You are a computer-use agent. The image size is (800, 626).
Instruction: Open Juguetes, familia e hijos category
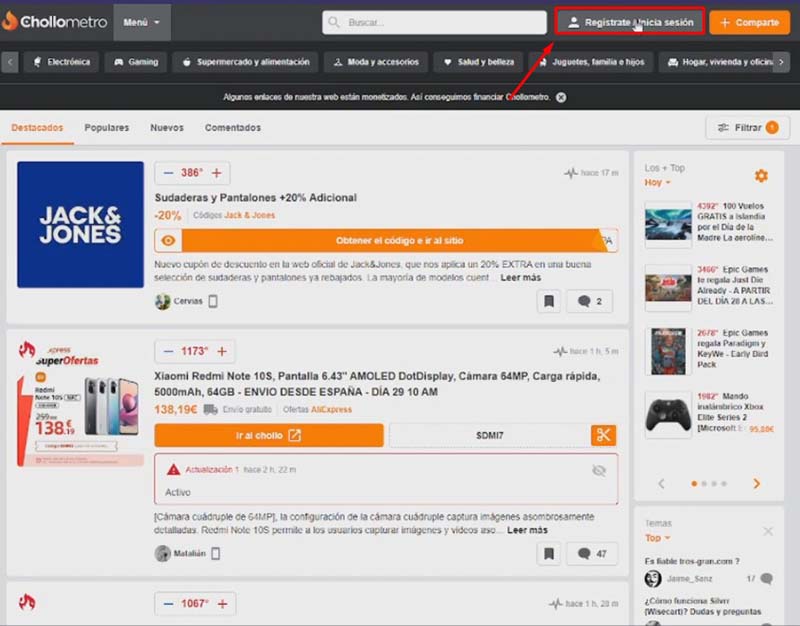pyautogui.click(x=591, y=62)
